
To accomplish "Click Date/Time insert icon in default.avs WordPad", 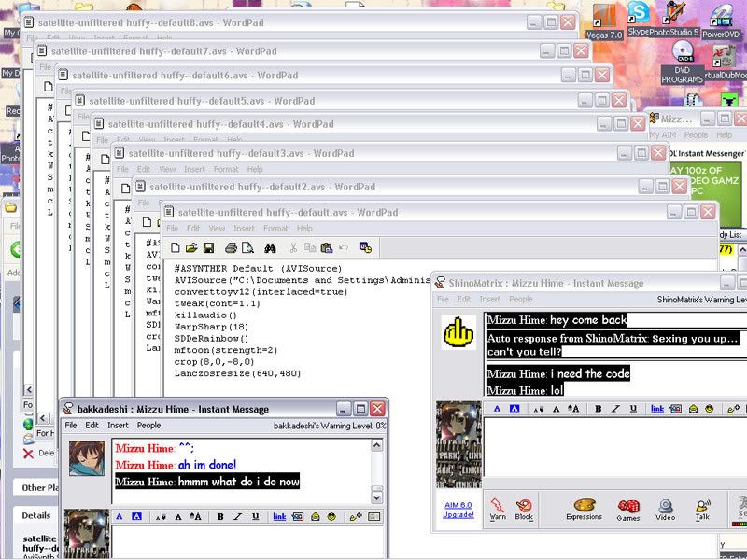I will pos(366,248).
